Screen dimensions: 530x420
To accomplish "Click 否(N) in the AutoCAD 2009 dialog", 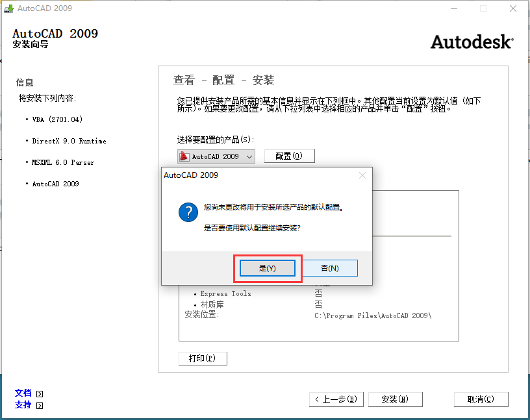I will [x=329, y=268].
